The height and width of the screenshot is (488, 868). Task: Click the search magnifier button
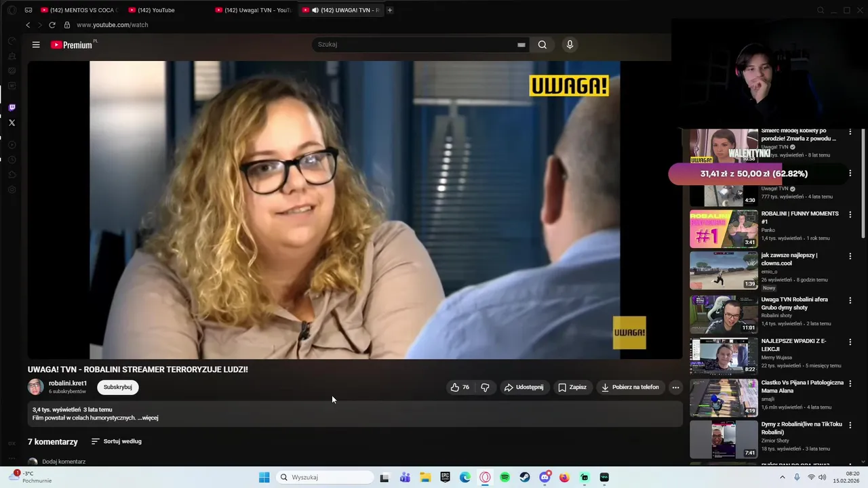542,45
